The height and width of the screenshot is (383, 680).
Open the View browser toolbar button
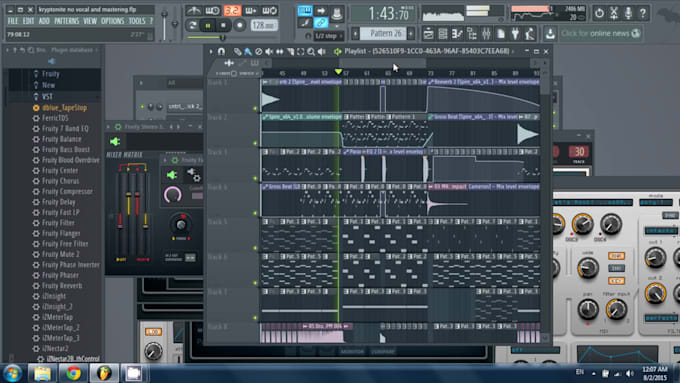click(471, 33)
